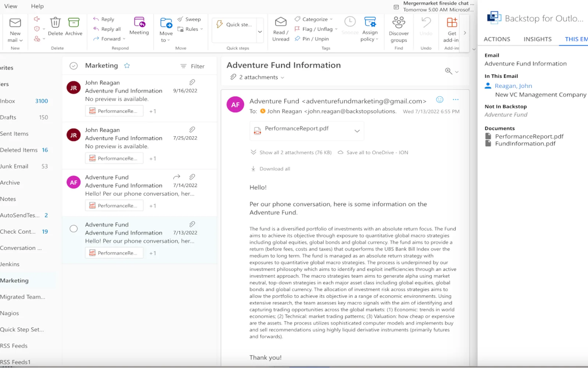Open the View menu tab

(11, 6)
